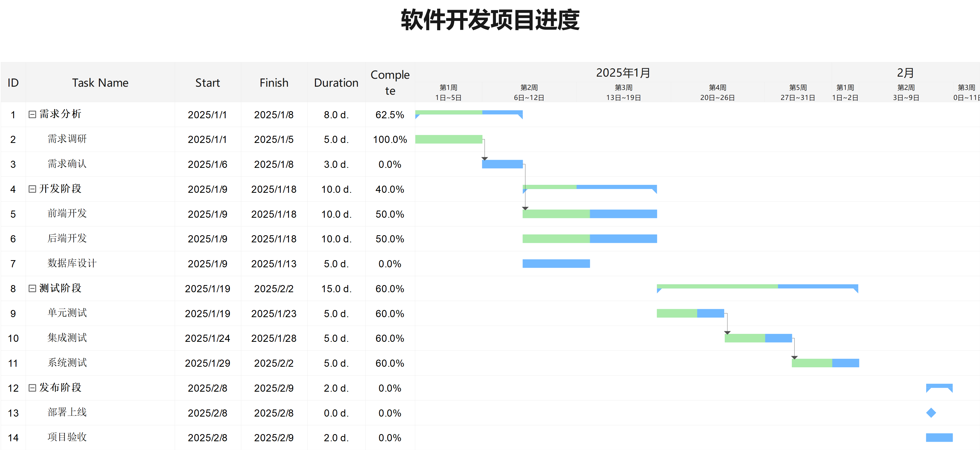The height and width of the screenshot is (450, 980).
Task: Select the 单元测试 finish date cell
Action: 274,313
